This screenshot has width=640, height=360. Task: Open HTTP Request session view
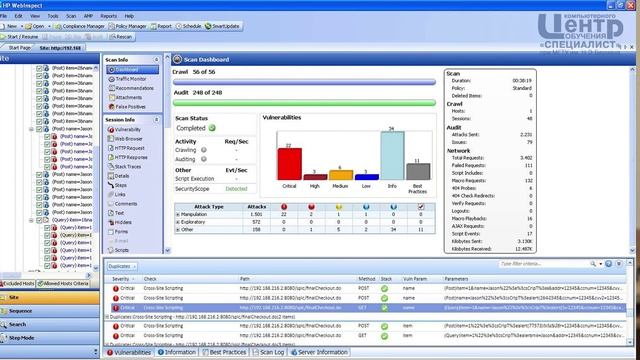[126, 148]
